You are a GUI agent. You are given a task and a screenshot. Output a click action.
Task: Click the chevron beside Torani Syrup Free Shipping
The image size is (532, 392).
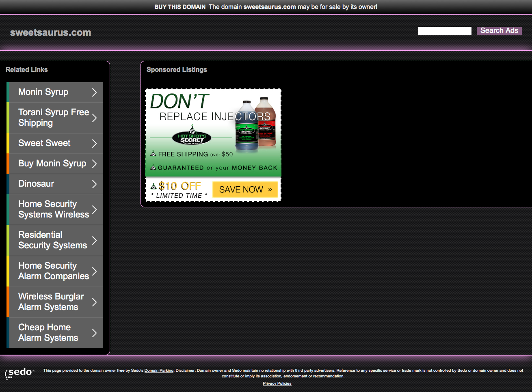(x=94, y=118)
